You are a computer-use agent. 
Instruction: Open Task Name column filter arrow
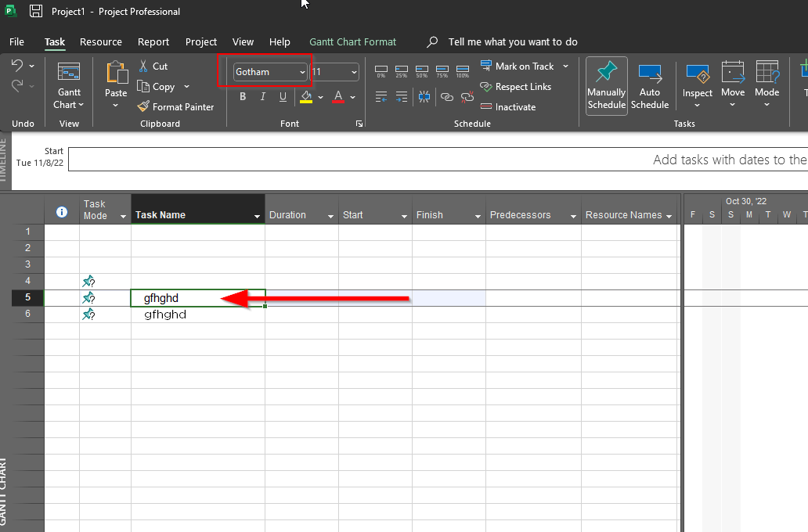257,216
